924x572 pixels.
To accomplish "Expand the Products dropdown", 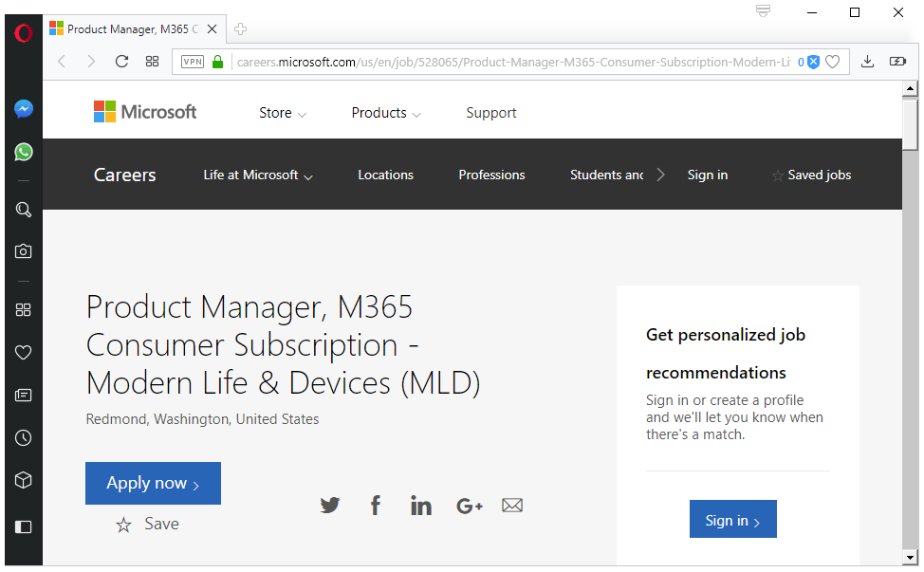I will (386, 113).
